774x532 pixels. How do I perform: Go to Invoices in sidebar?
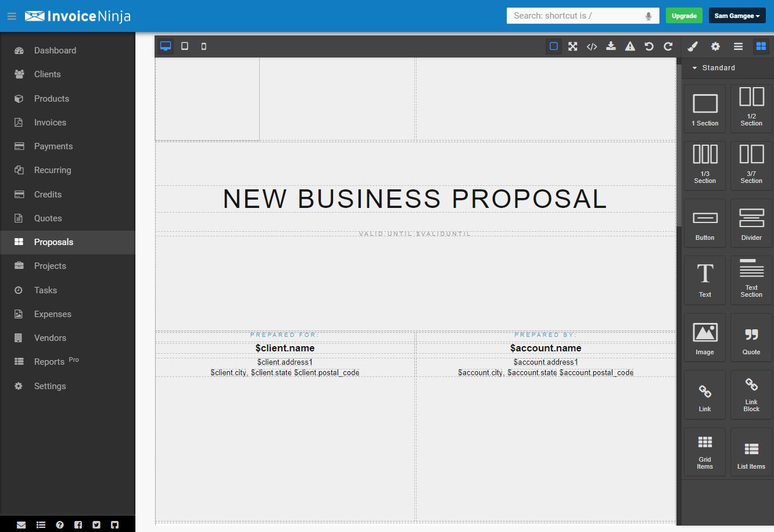[x=50, y=123]
